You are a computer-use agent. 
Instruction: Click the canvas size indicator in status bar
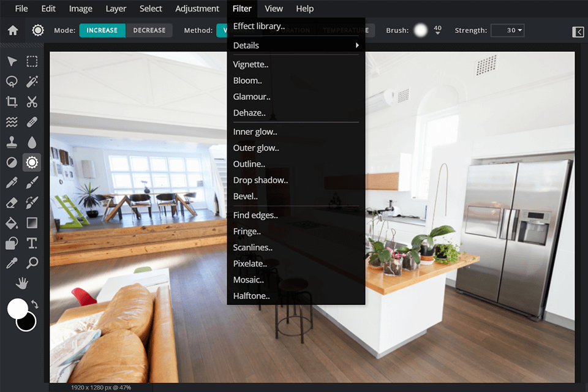(100, 387)
